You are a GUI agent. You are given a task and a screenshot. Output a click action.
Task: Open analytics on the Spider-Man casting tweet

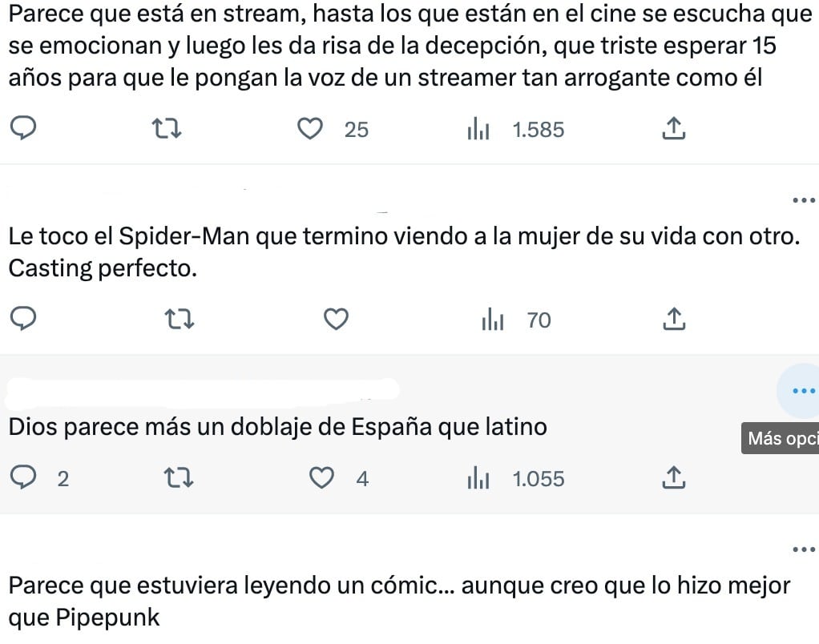pyautogui.click(x=492, y=319)
